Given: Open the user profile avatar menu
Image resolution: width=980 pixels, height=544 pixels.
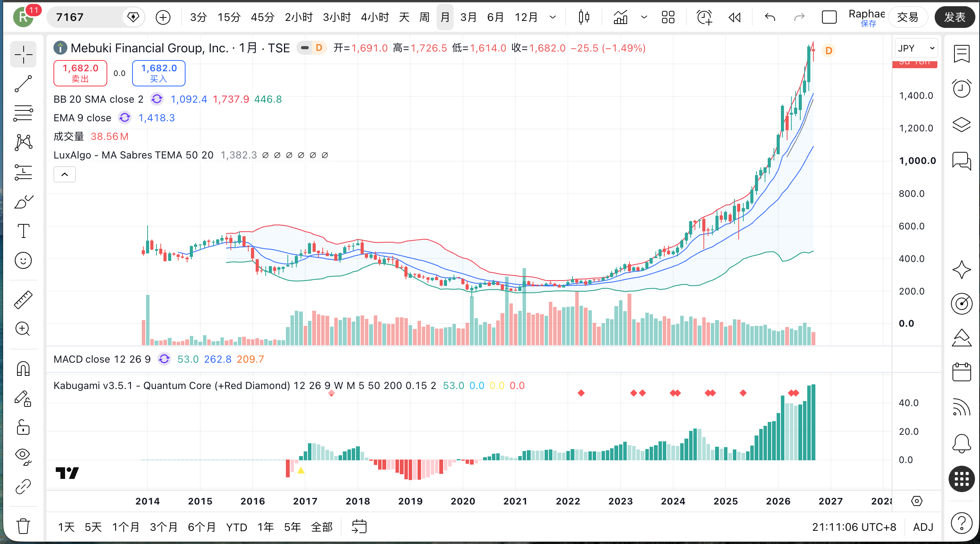Looking at the screenshot, I should (23, 17).
